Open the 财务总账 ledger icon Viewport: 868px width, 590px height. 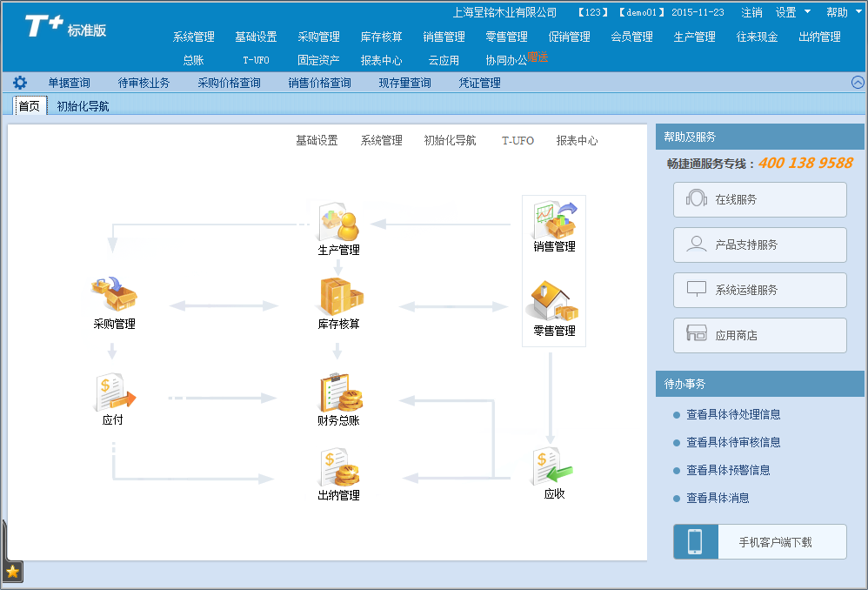(338, 392)
